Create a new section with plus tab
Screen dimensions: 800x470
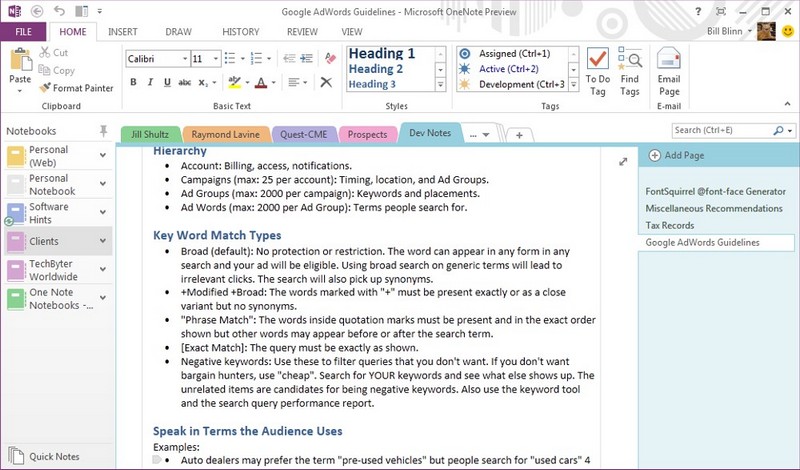click(519, 135)
